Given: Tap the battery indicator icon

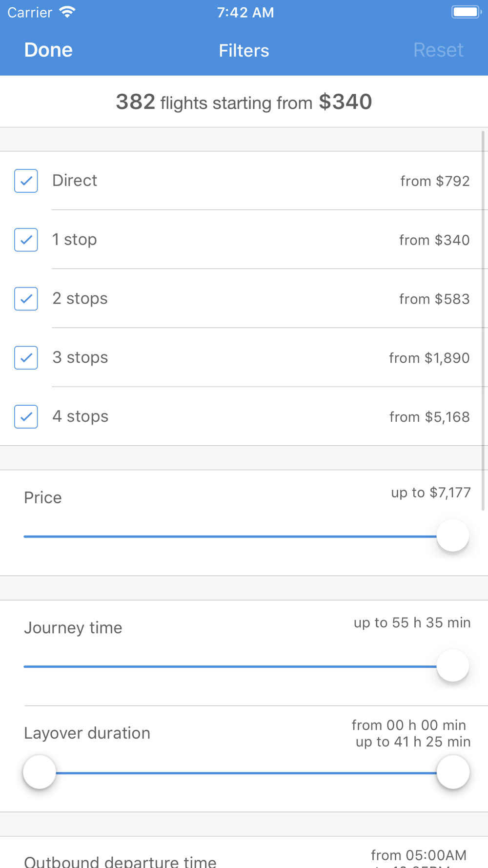Looking at the screenshot, I should pos(466,12).
